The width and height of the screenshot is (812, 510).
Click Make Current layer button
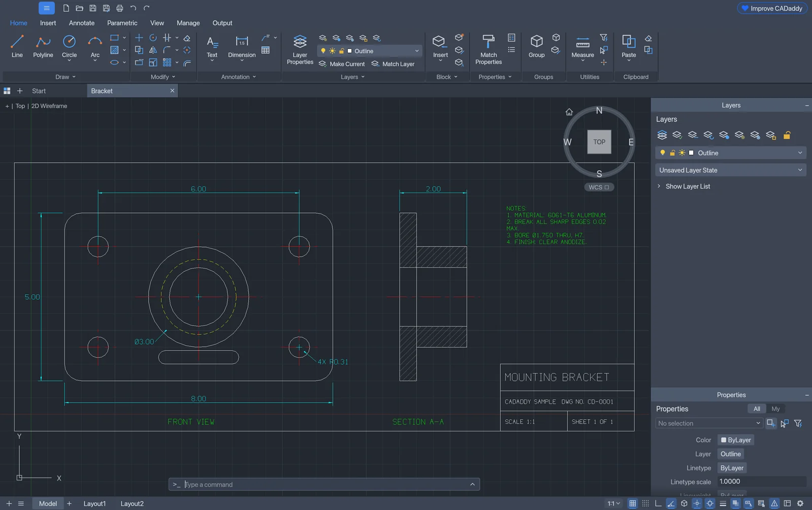[x=342, y=64]
